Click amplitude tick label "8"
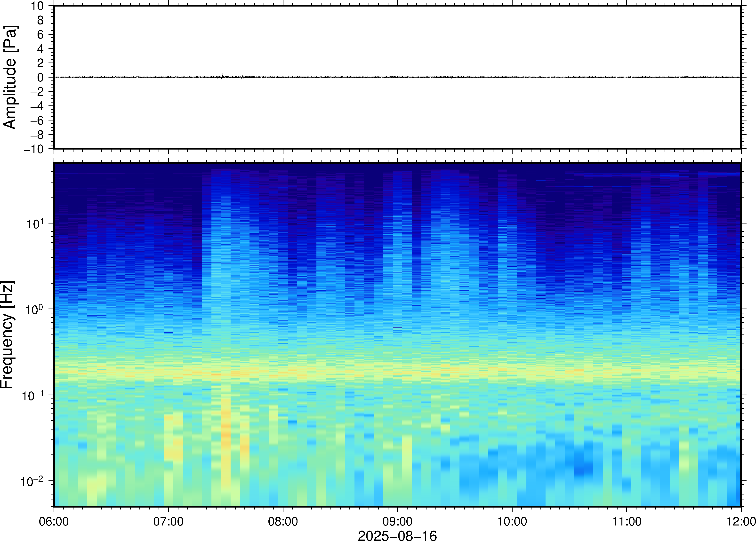Screen dimensions: 756x541 tap(40, 20)
